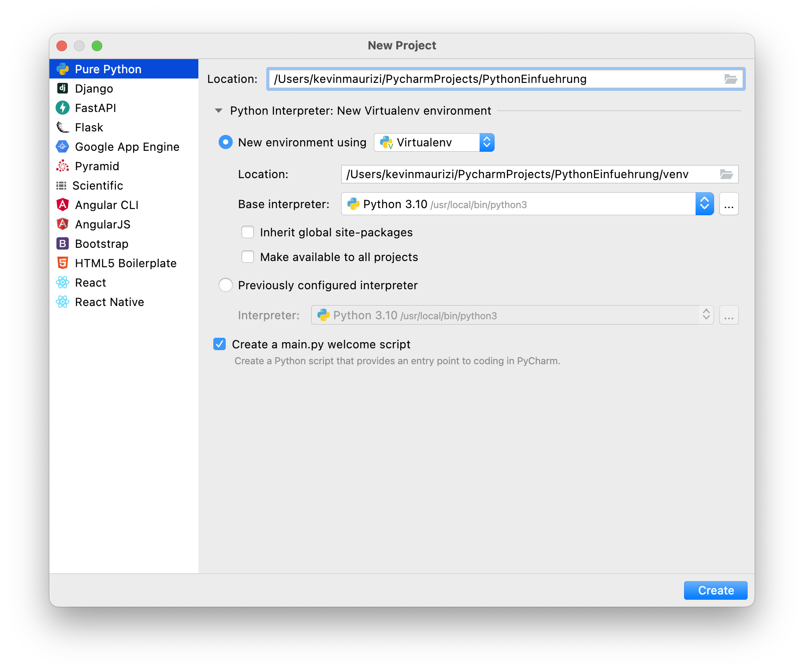The height and width of the screenshot is (672, 804).
Task: Click the Pyramid project icon
Action: pos(63,166)
